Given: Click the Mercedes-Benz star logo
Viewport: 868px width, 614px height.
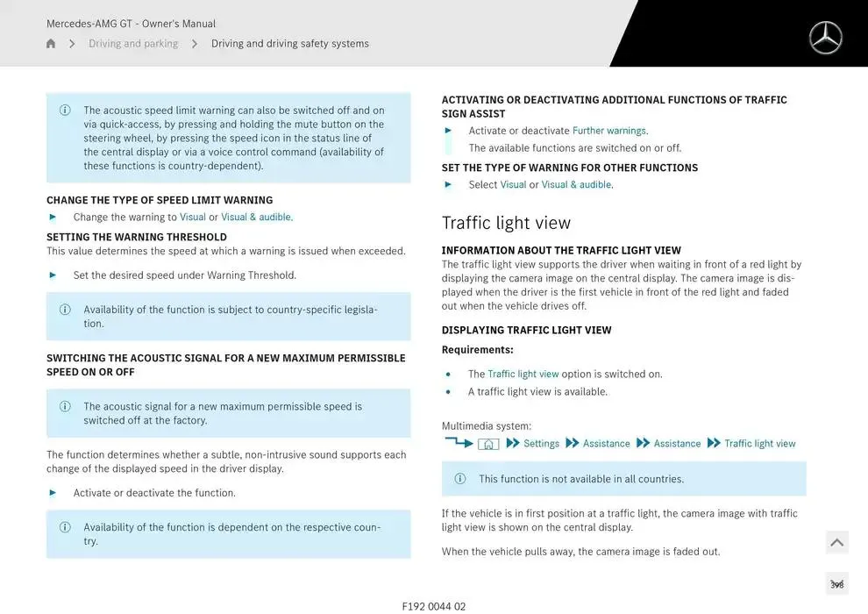Looking at the screenshot, I should tap(825, 38).
